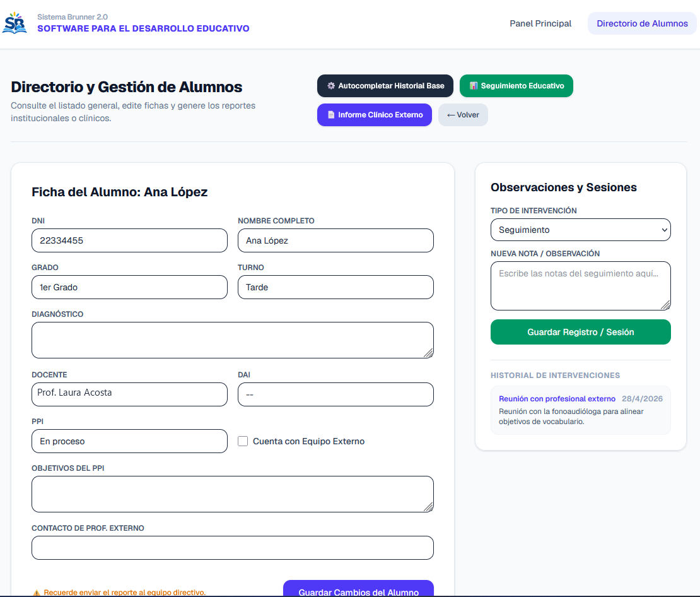Click the document icon in Informe Clínico Externo

331,115
